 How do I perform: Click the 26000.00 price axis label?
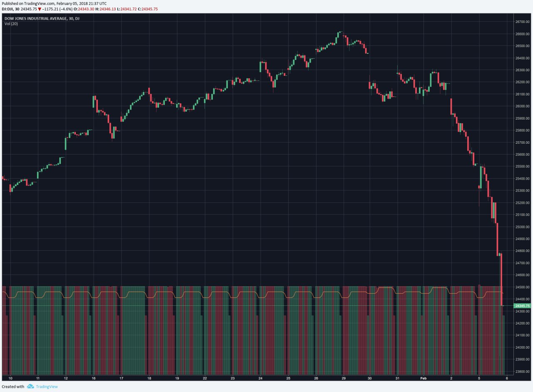click(x=523, y=106)
